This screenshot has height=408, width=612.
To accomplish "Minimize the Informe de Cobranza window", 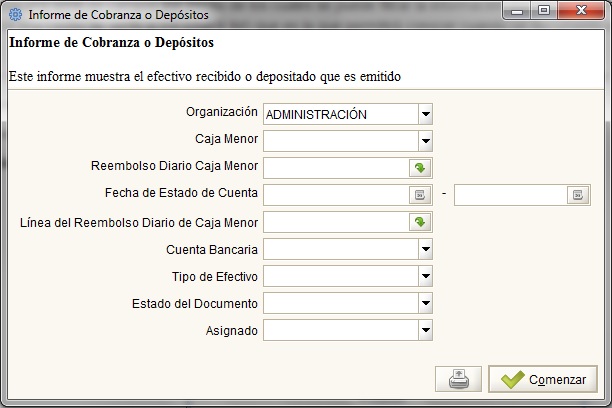I will (517, 11).
